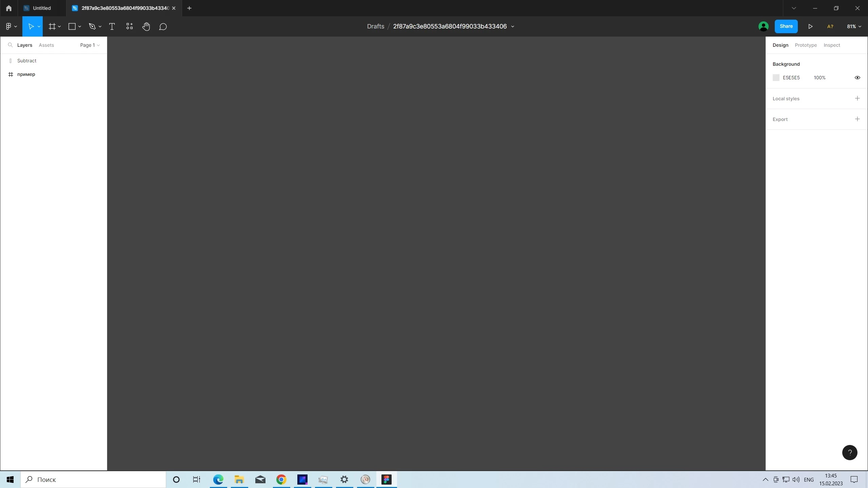The width and height of the screenshot is (868, 488).
Task: Select the Hand tool
Action: [146, 26]
